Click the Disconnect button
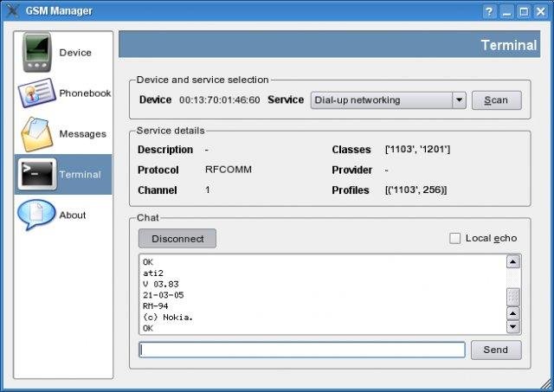The height and width of the screenshot is (392, 554). coord(177,239)
